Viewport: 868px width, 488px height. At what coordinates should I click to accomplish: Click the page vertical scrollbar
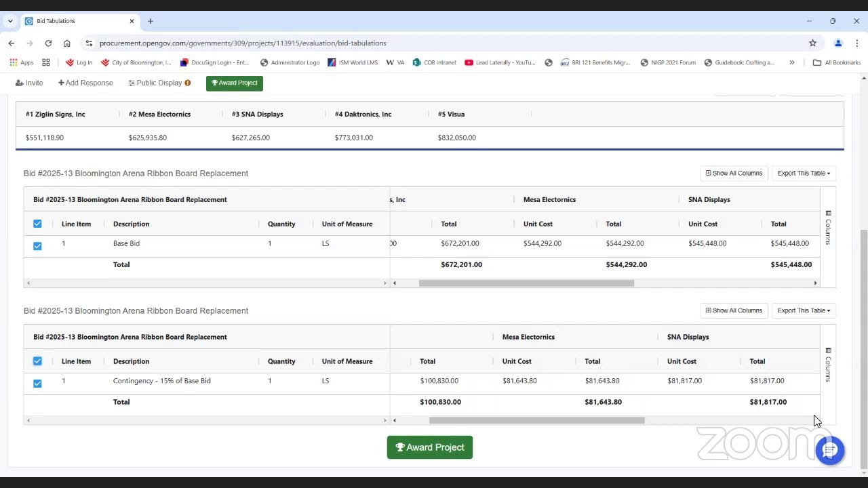point(863,348)
